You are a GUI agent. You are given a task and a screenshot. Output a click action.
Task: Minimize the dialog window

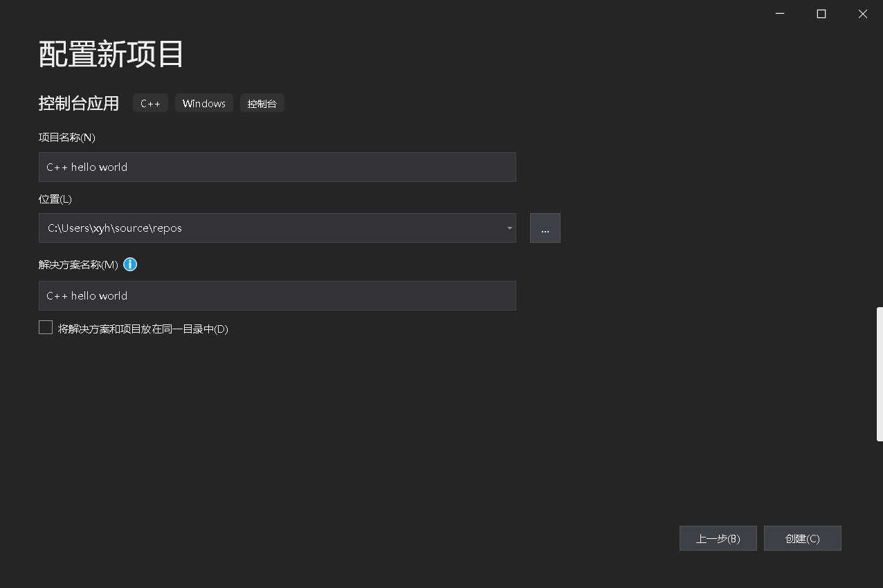[x=780, y=14]
